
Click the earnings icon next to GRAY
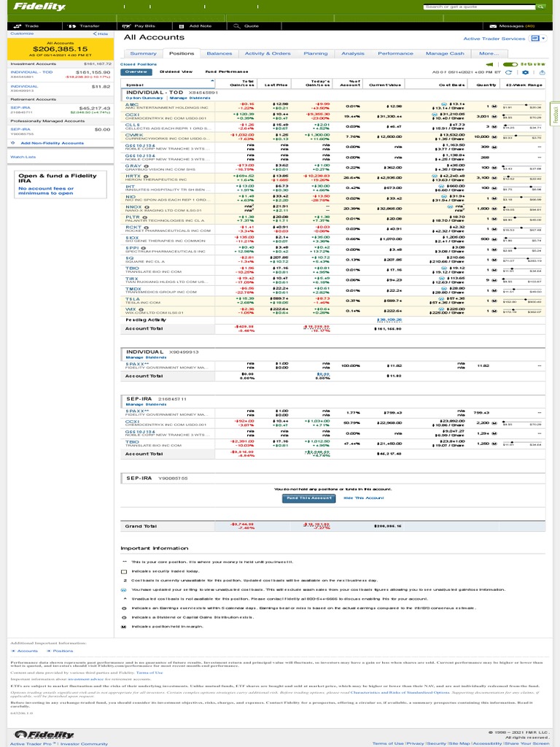click(x=146, y=166)
